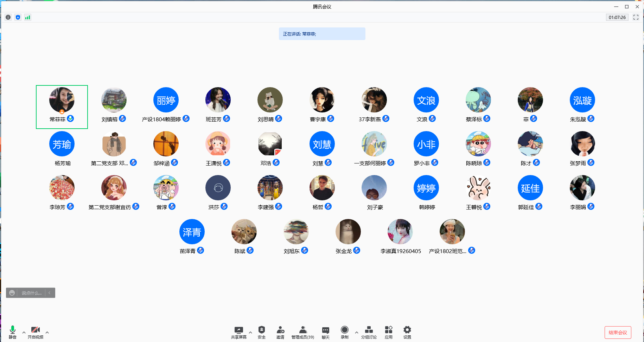This screenshot has width=644, height=342.
Task: Click the meeting info icon top-left
Action: tap(8, 17)
